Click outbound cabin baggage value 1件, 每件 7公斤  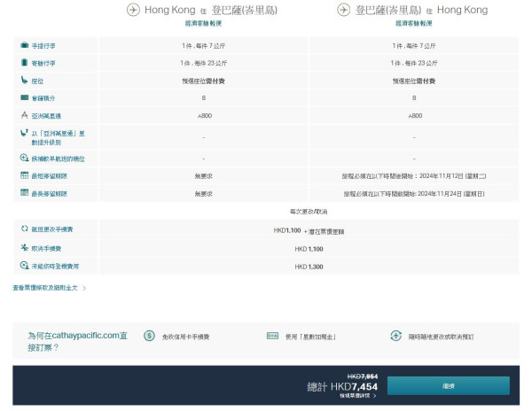(x=204, y=46)
